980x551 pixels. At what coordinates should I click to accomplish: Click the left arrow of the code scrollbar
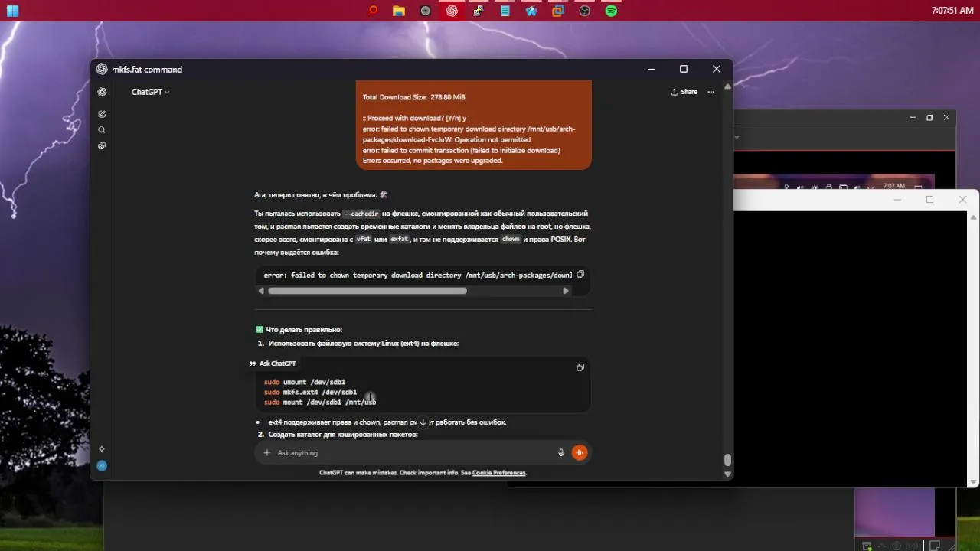tap(261, 291)
